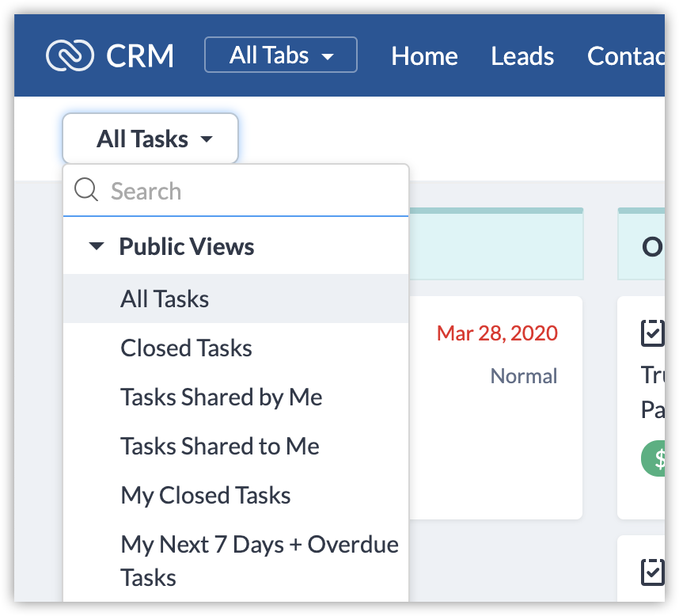Click the lower task checkbox icon
The height and width of the screenshot is (616, 679).
coord(652,572)
